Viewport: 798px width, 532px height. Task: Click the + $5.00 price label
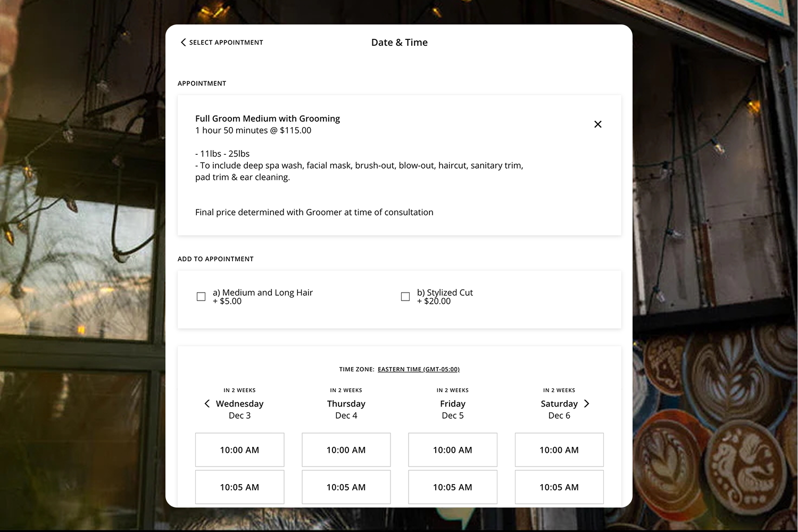point(227,302)
